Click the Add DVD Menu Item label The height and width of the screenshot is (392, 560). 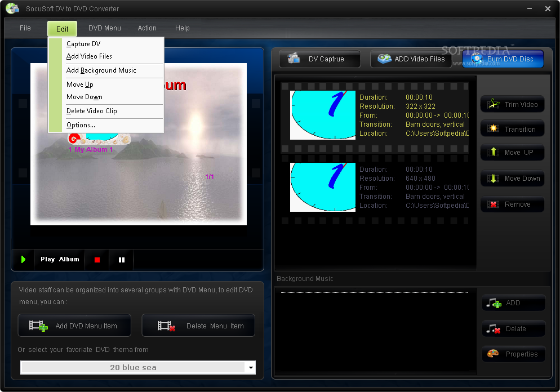coord(86,326)
